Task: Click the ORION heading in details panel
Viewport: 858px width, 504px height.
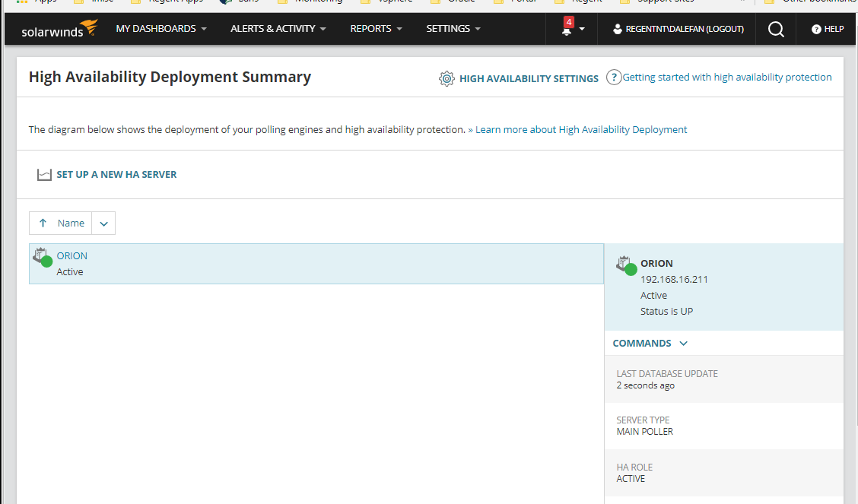Action: (656, 264)
